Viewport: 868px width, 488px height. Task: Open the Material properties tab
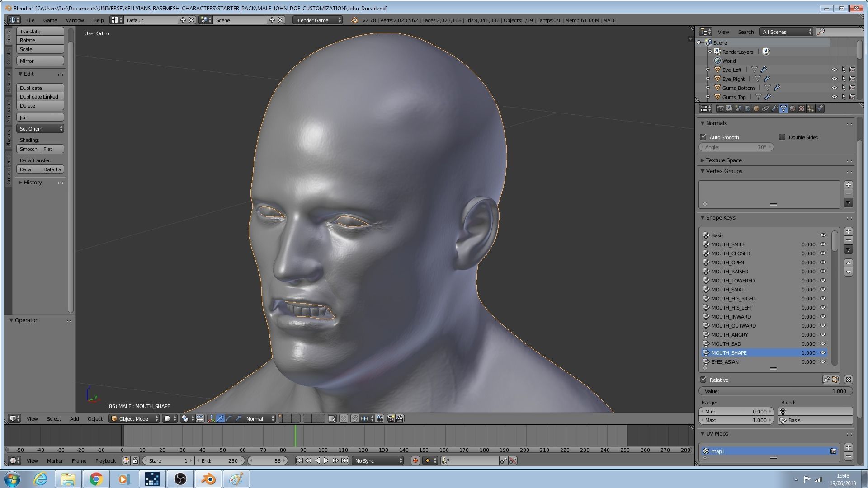click(793, 108)
